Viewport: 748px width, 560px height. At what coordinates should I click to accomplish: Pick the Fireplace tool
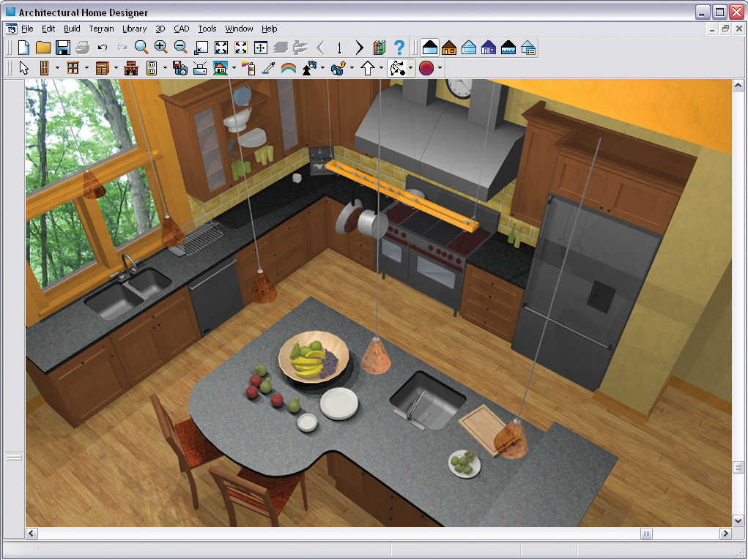(x=131, y=68)
